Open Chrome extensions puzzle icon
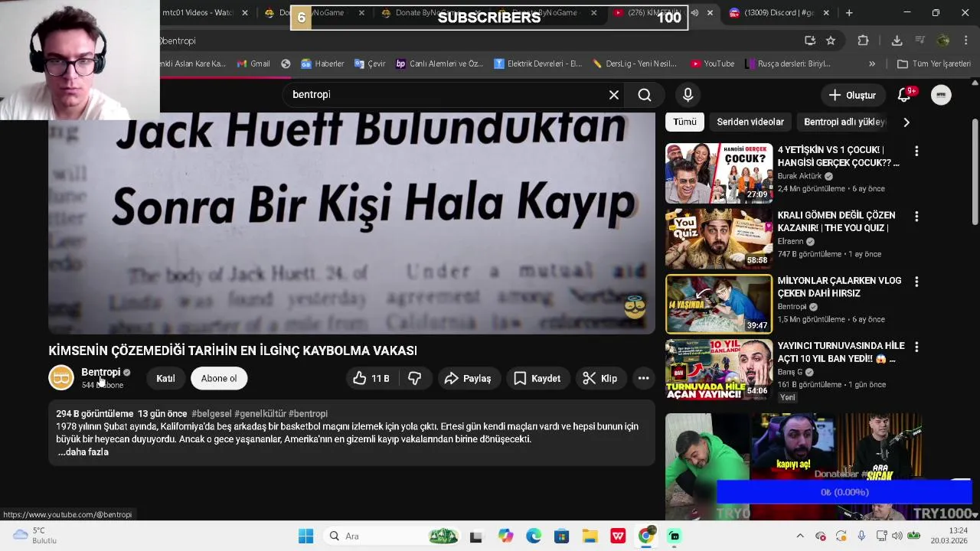 (863, 41)
